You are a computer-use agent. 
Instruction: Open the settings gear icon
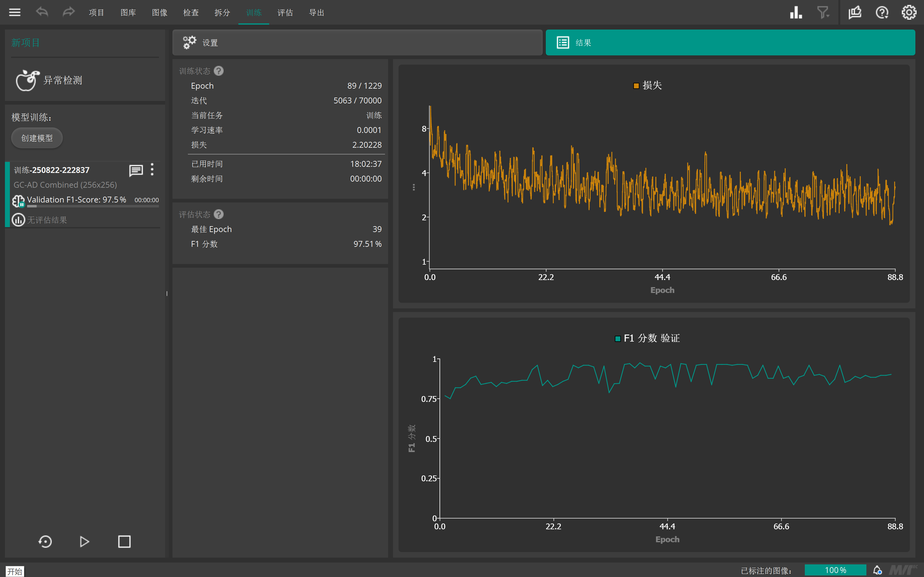pos(909,13)
